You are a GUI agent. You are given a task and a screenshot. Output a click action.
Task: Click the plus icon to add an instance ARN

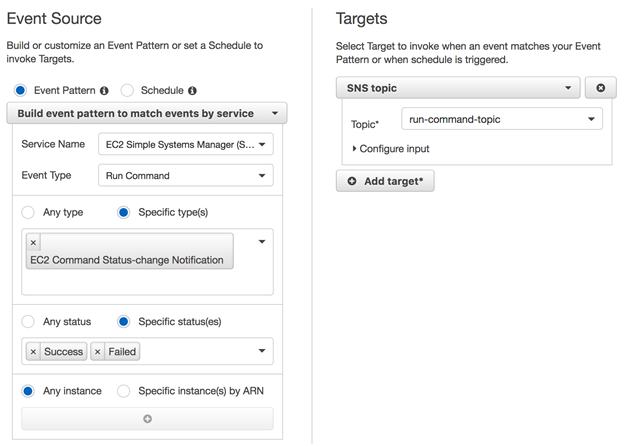148,419
